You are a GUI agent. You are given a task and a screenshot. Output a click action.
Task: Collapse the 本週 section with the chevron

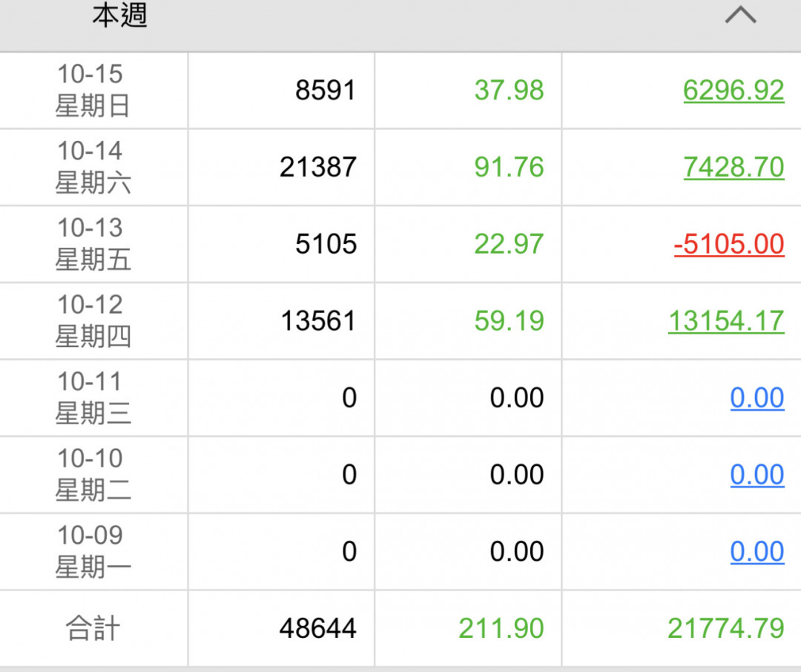(740, 15)
